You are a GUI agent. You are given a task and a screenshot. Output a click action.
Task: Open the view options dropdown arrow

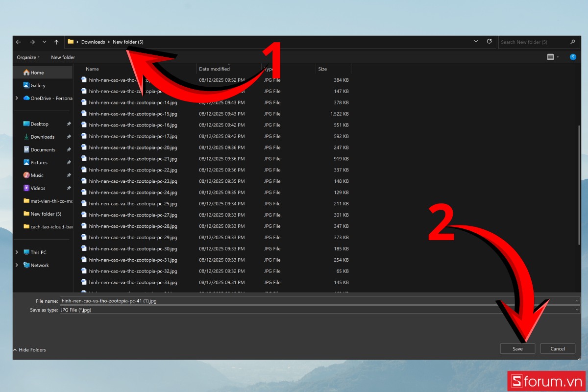tap(558, 57)
